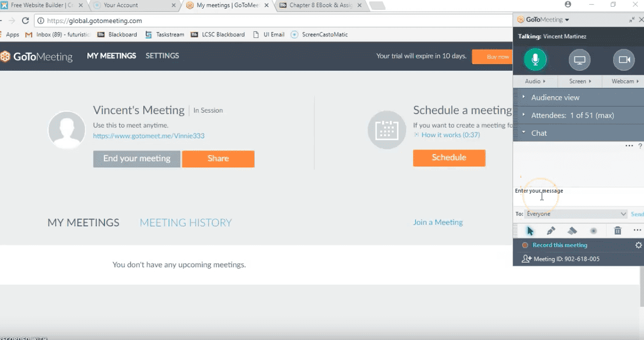Erase all drawings with the trash icon
This screenshot has height=340, width=644.
617,230
